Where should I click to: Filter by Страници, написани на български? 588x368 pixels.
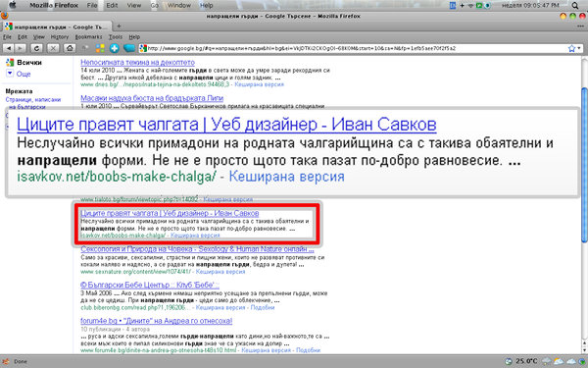click(x=33, y=103)
